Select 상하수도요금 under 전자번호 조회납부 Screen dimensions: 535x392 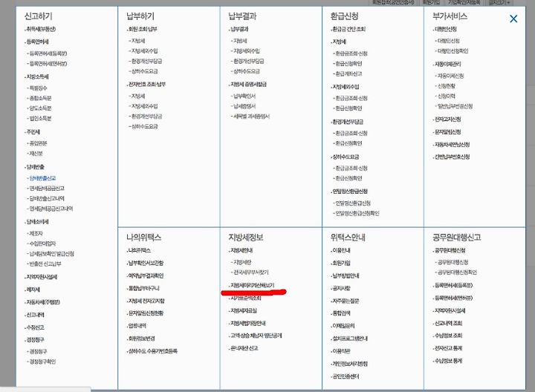tap(145, 126)
